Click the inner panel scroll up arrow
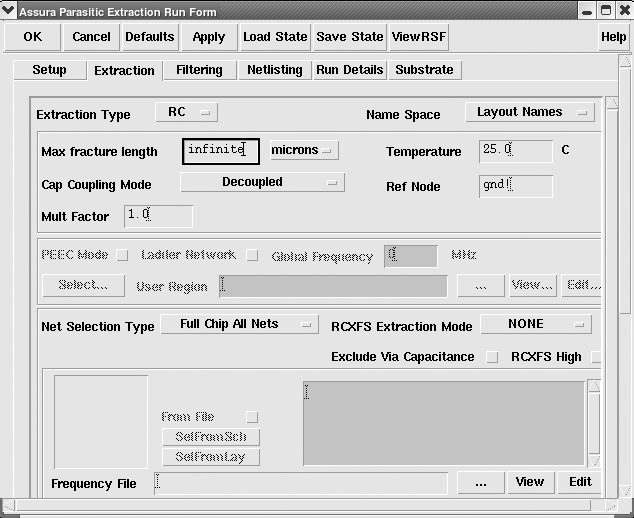634x518 pixels. (x=612, y=103)
